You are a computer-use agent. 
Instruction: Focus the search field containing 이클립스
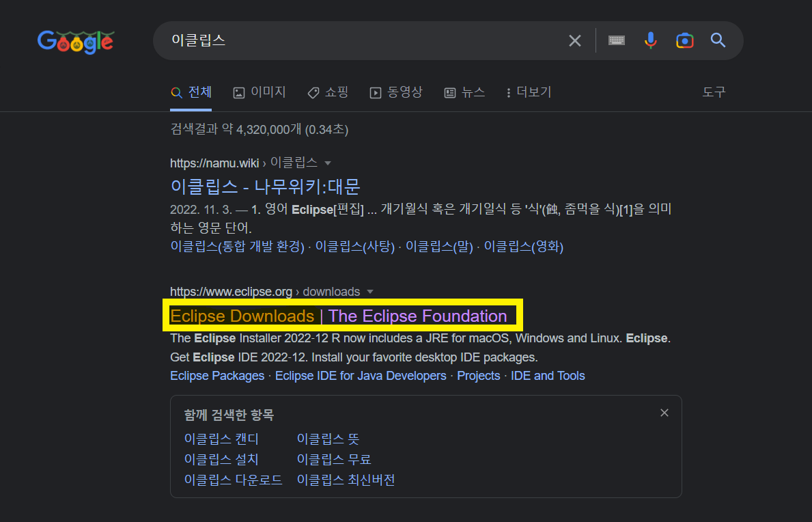coord(363,40)
